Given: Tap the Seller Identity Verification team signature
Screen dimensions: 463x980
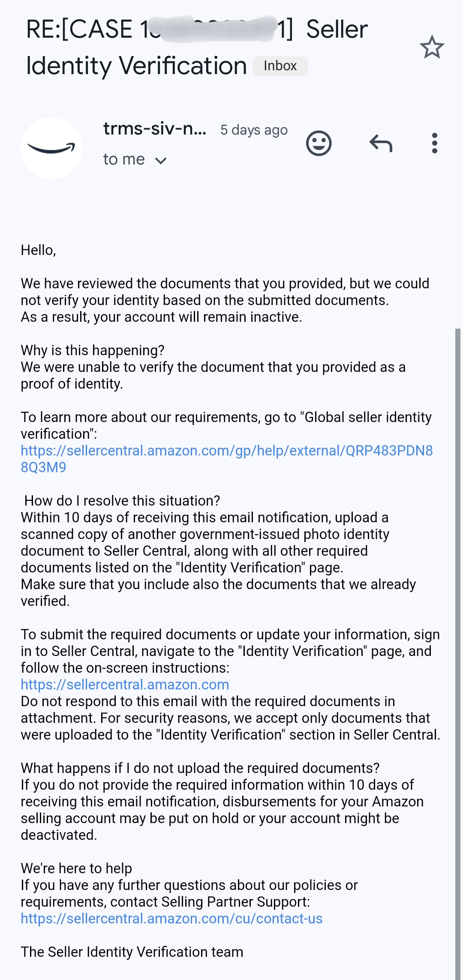Looking at the screenshot, I should [x=132, y=952].
